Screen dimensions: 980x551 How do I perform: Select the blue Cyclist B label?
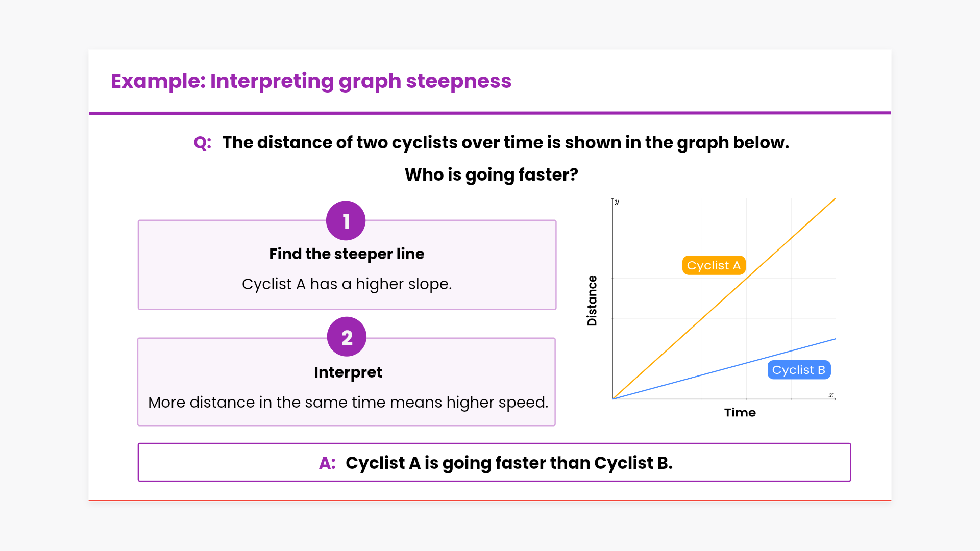[x=799, y=370]
